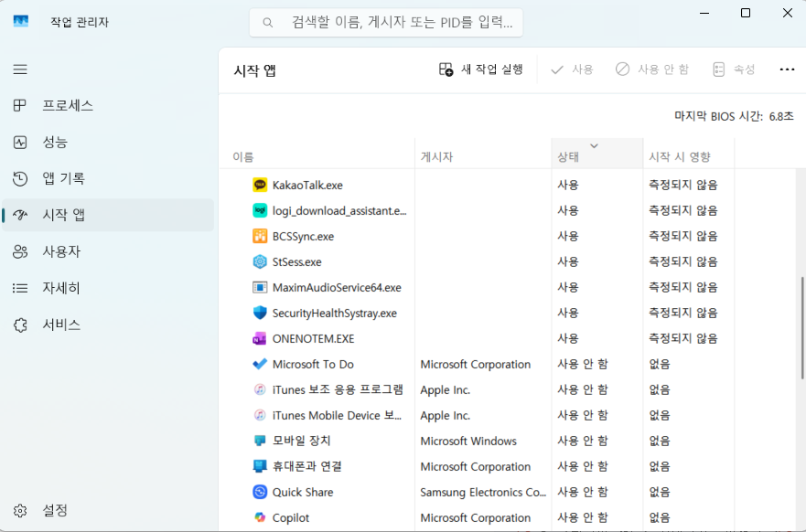Select the 시작 앱 navigation item

(108, 215)
